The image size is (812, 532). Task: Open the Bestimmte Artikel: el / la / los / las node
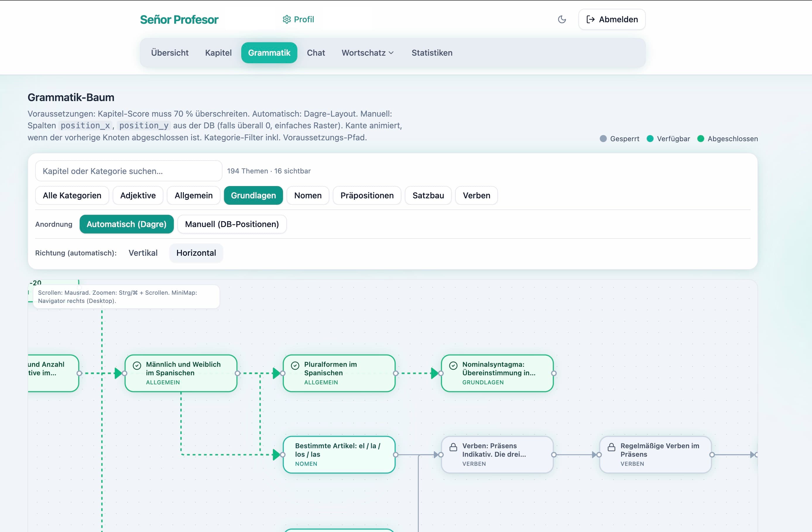(x=339, y=454)
